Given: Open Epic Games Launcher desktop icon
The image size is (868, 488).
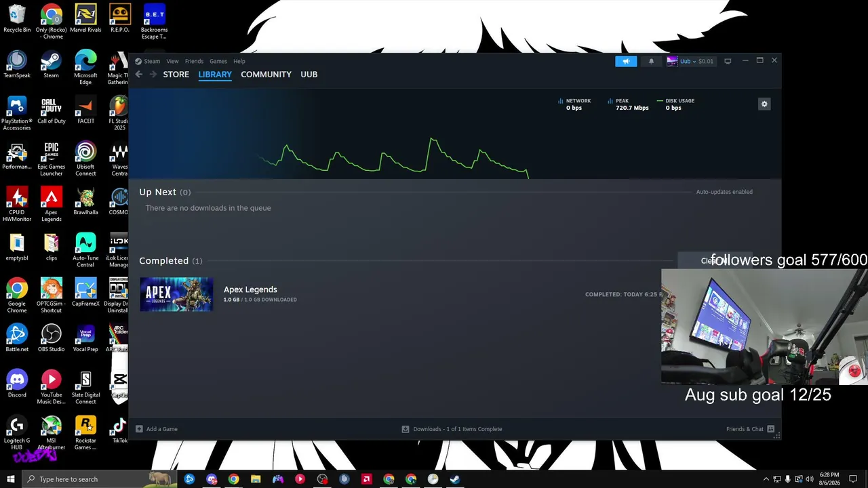Looking at the screenshot, I should point(51,159).
